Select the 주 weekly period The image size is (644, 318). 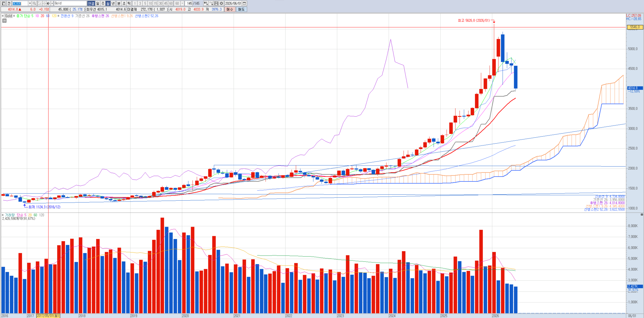click(103, 3)
